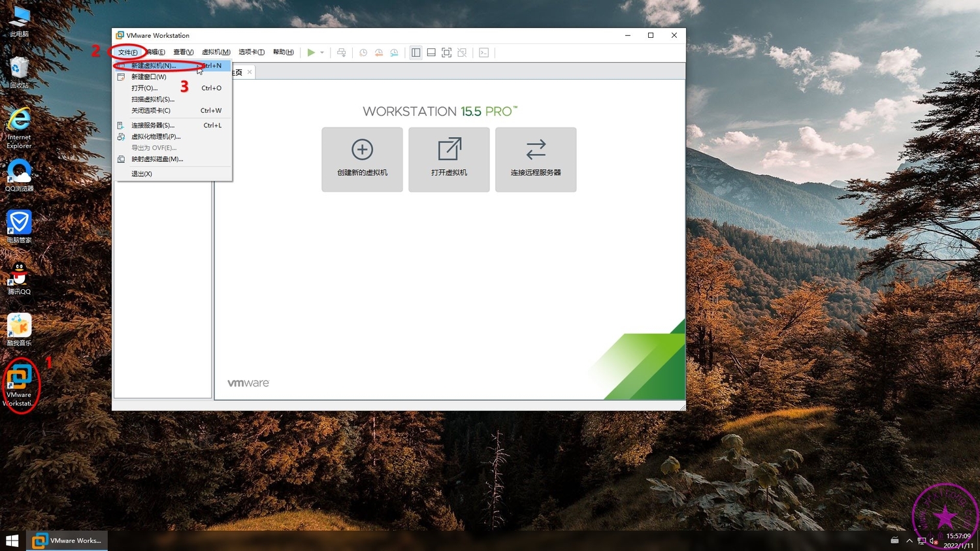The height and width of the screenshot is (551, 980).
Task: Open the taskbar clock and date
Action: coord(958,541)
